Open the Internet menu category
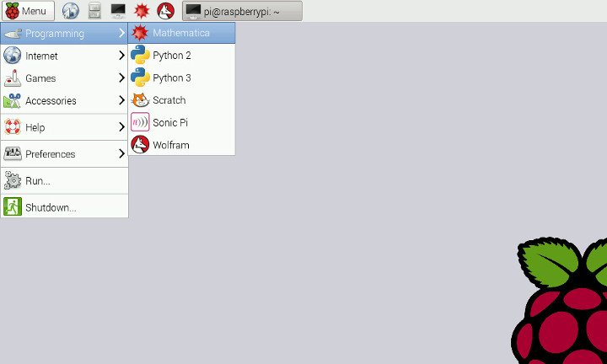 [x=64, y=56]
